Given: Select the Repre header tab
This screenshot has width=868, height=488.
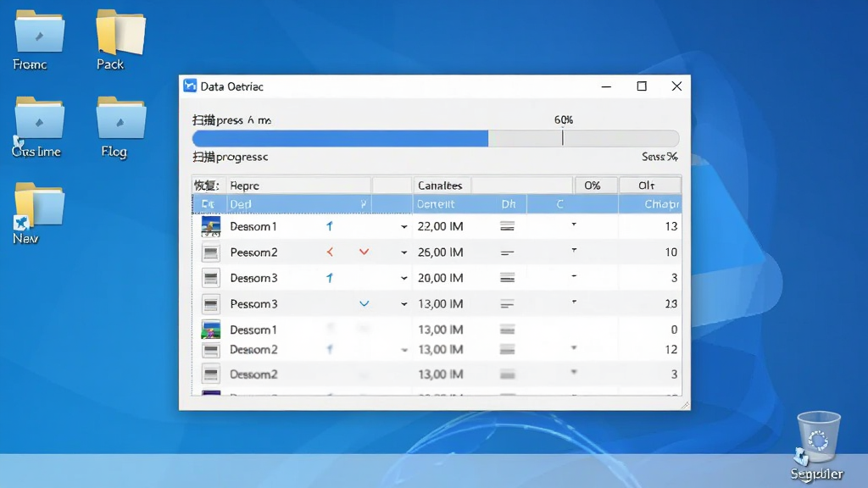Looking at the screenshot, I should [298, 186].
